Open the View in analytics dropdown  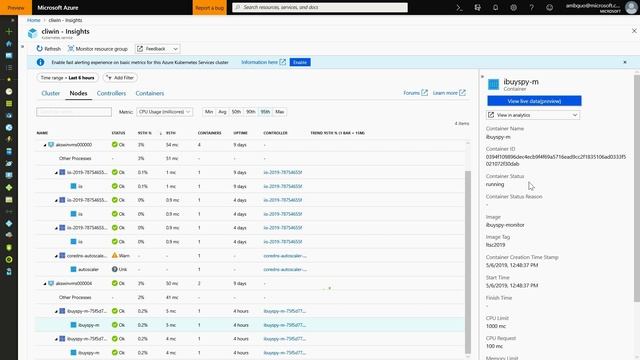pyautogui.click(x=533, y=115)
